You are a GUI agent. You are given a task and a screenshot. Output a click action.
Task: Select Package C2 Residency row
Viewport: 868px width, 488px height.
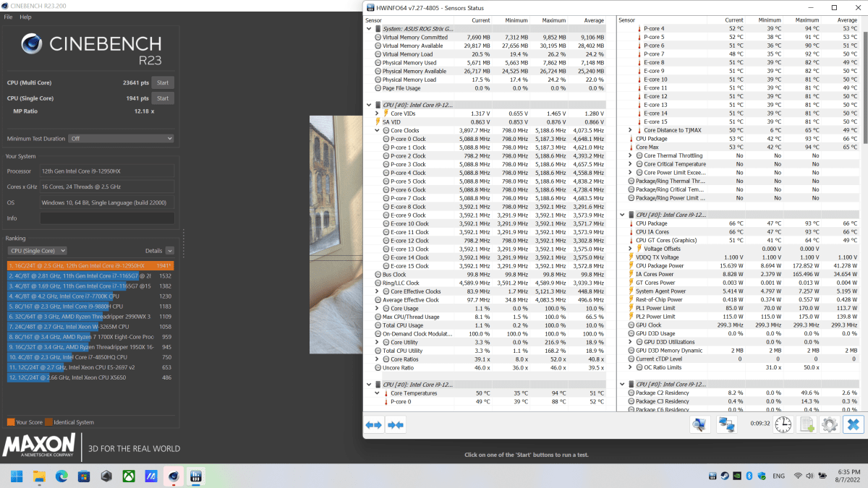[x=738, y=393]
